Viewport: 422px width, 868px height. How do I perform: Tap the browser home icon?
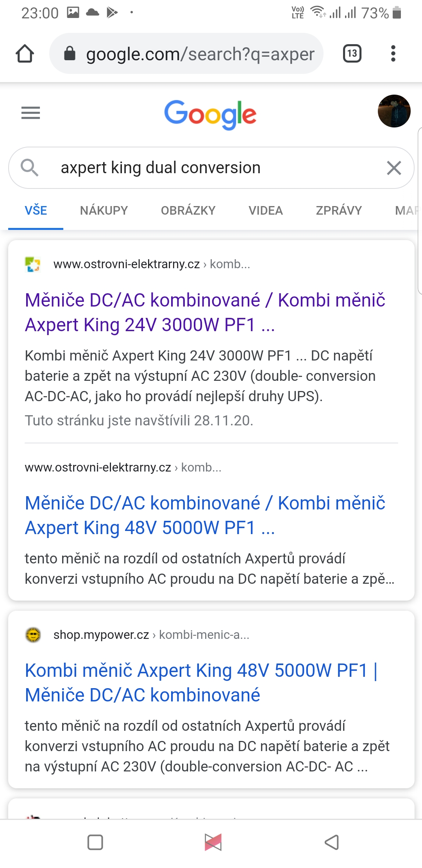point(25,54)
